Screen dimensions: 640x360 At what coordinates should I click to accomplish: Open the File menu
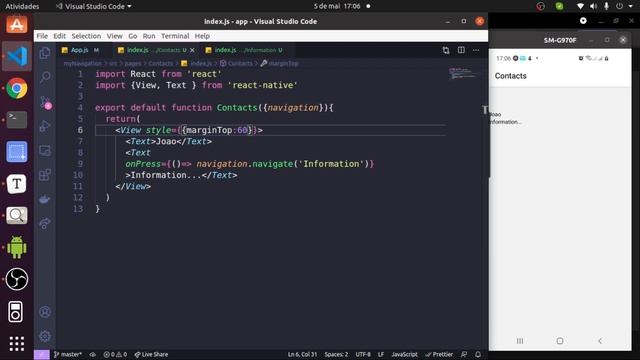[x=42, y=36]
